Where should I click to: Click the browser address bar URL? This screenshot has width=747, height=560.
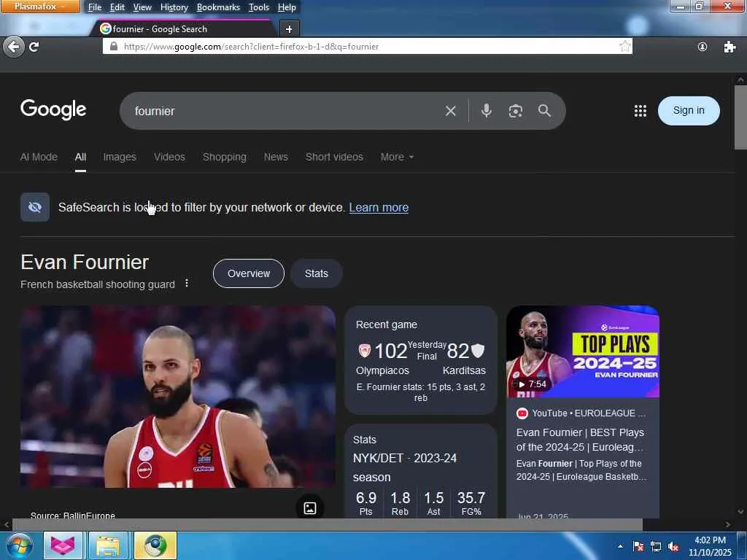pyautogui.click(x=367, y=46)
